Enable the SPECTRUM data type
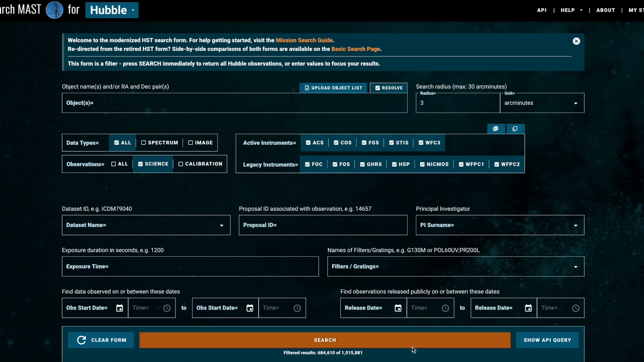The height and width of the screenshot is (362, 644). pyautogui.click(x=160, y=143)
